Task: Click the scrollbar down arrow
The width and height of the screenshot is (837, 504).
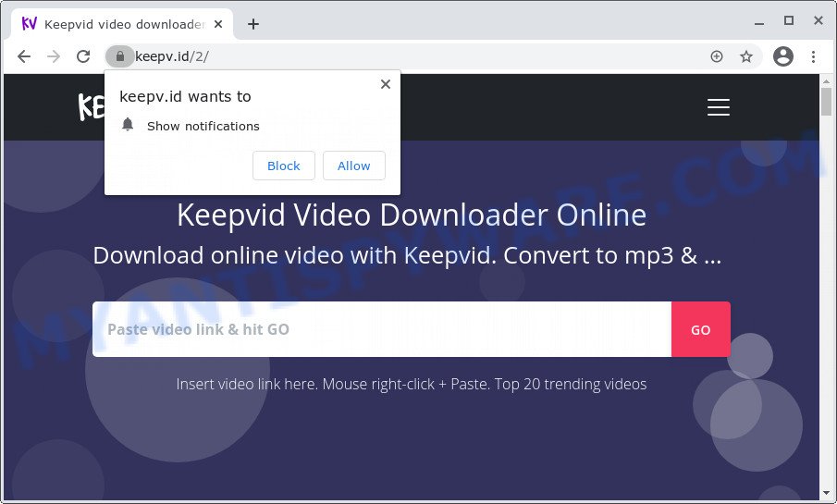Action: coord(826,494)
